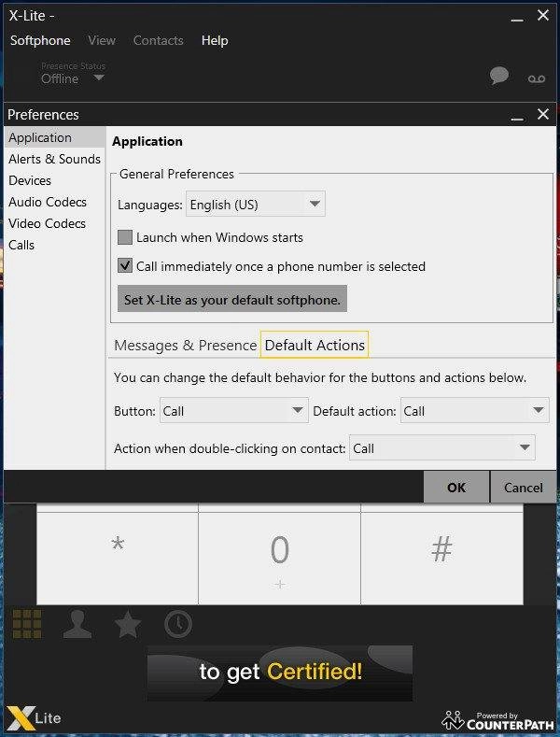Click the X-Lite logo

coord(34,717)
